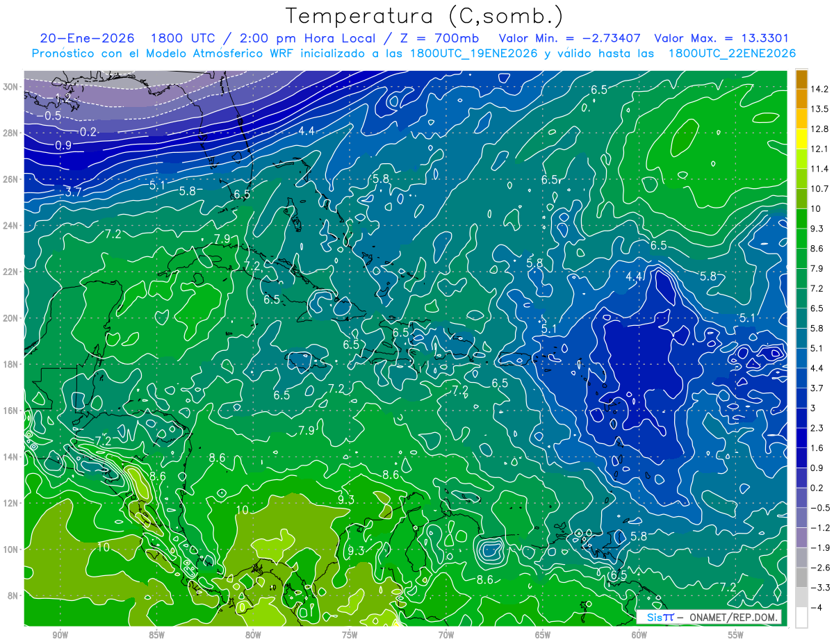The height and width of the screenshot is (644, 834).
Task: Click colorbar label '12.1'
Action: click(x=820, y=149)
